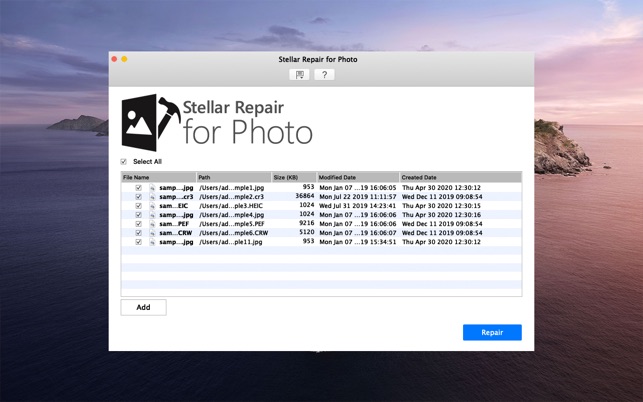The width and height of the screenshot is (643, 402).
Task: Open the help question mark button
Action: (324, 75)
